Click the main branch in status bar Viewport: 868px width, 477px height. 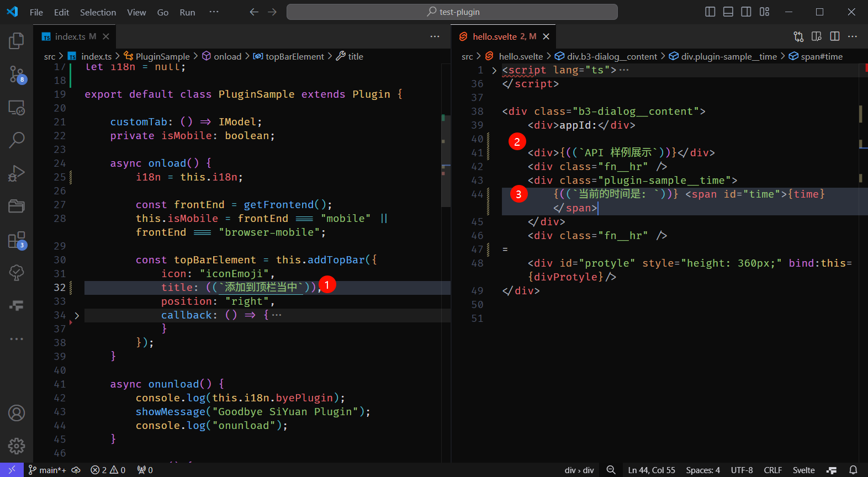47,470
